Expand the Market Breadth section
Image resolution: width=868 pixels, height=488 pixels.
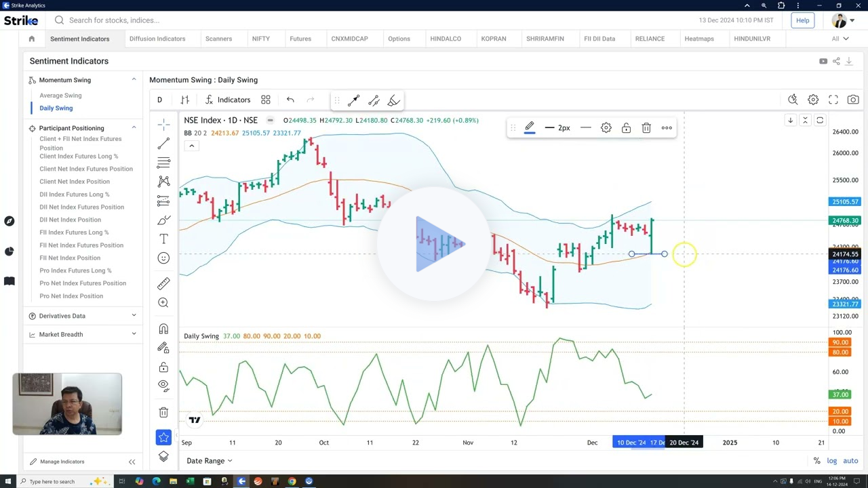(134, 334)
